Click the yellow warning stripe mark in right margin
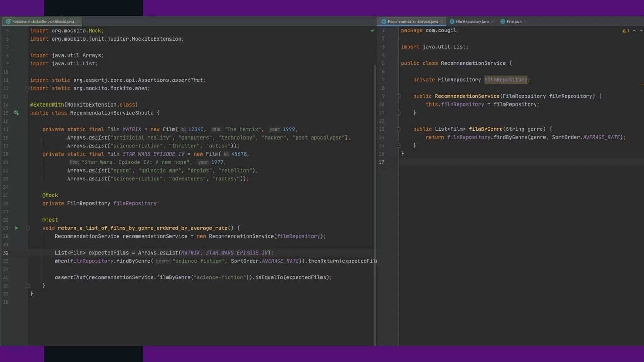The image size is (644, 362). point(642,85)
